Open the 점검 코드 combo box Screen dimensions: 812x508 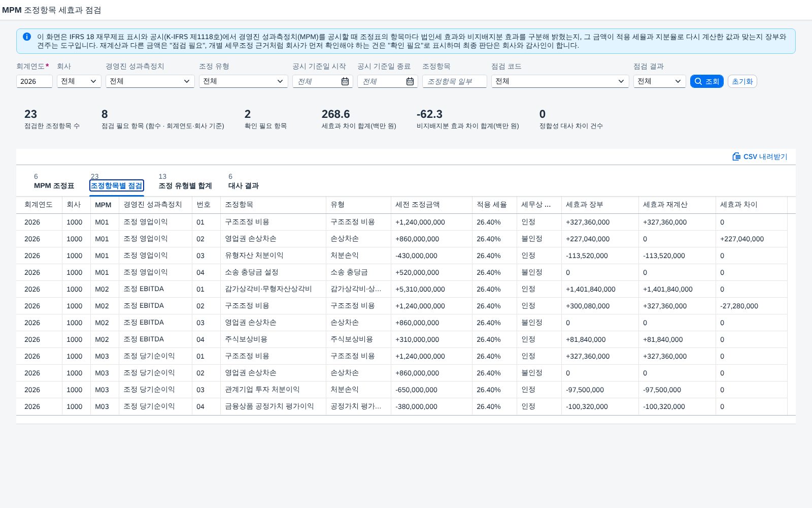[x=560, y=81]
